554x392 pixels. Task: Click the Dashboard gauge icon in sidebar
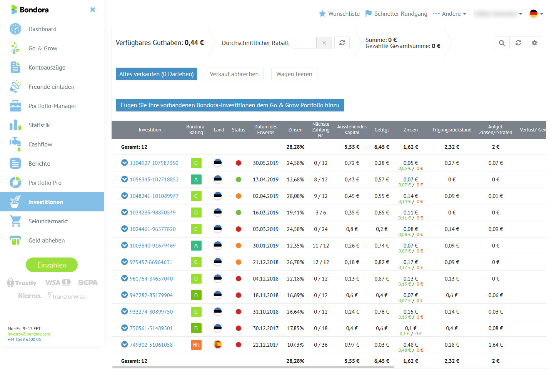[x=15, y=29]
